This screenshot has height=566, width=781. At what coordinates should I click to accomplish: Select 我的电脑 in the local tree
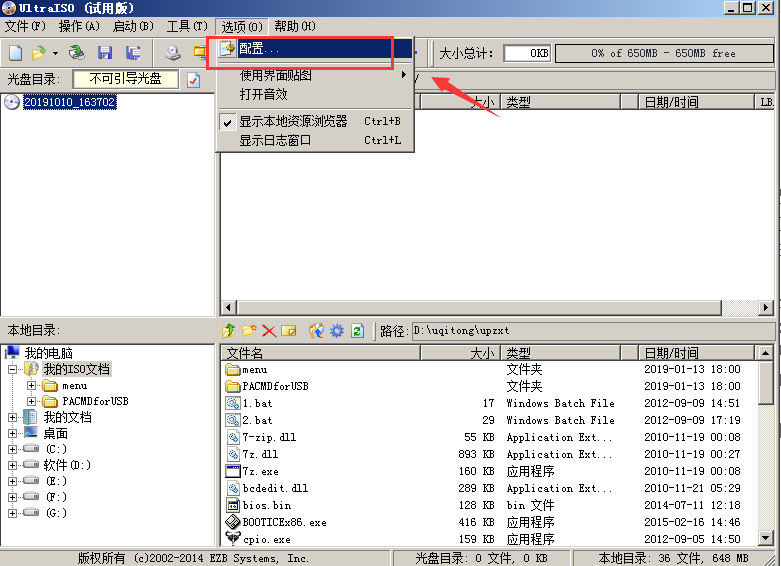48,353
